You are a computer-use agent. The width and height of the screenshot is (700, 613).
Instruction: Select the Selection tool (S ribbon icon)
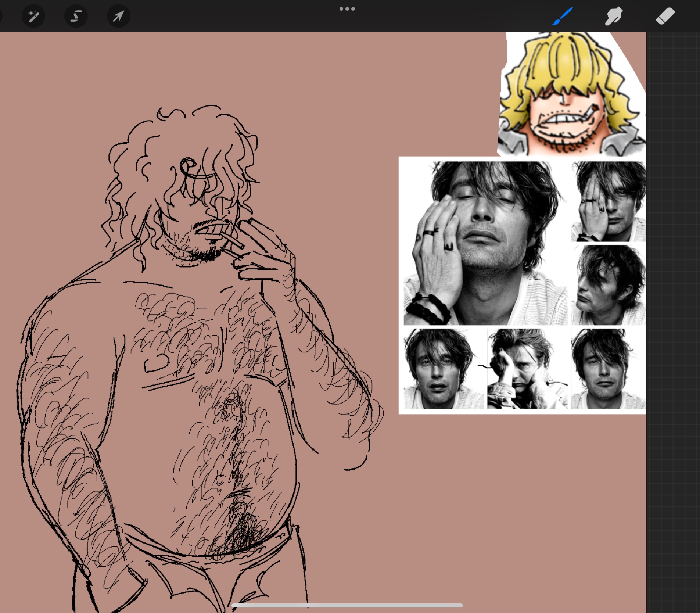click(76, 16)
